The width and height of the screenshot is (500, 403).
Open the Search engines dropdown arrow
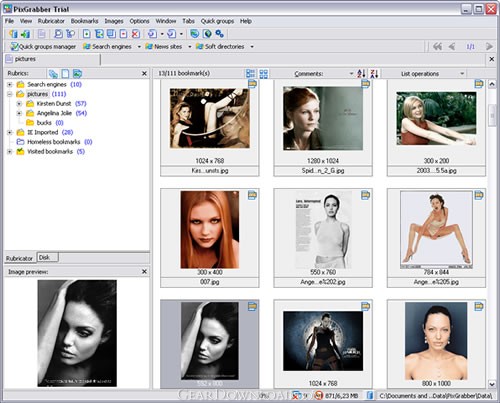pos(139,47)
